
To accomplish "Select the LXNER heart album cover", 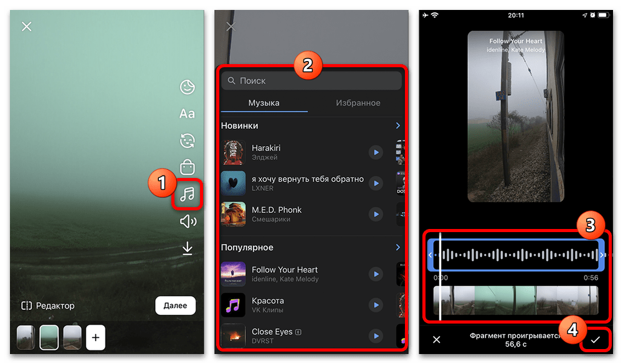I will (x=233, y=184).
